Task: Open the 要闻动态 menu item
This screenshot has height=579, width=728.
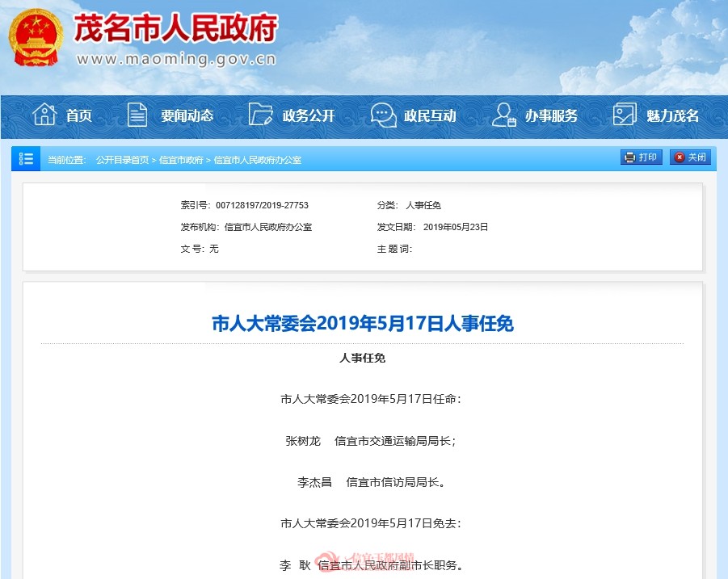Action: (187, 115)
